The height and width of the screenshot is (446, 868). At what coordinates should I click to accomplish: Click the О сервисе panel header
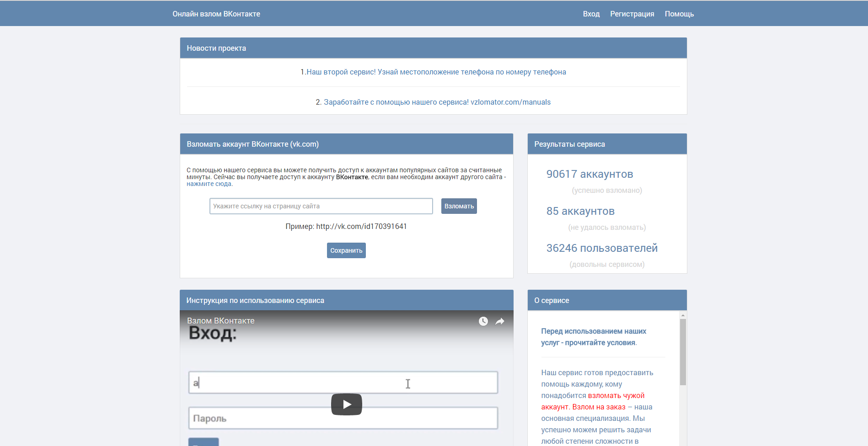click(607, 300)
